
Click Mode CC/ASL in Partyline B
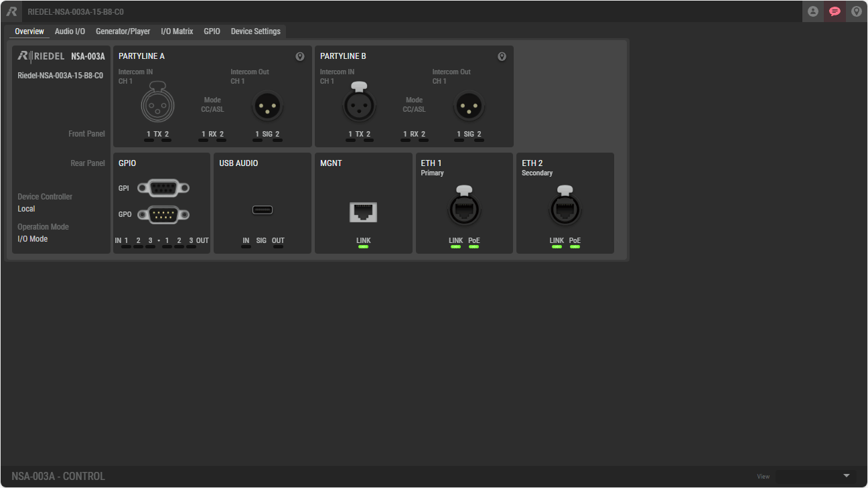(x=414, y=104)
